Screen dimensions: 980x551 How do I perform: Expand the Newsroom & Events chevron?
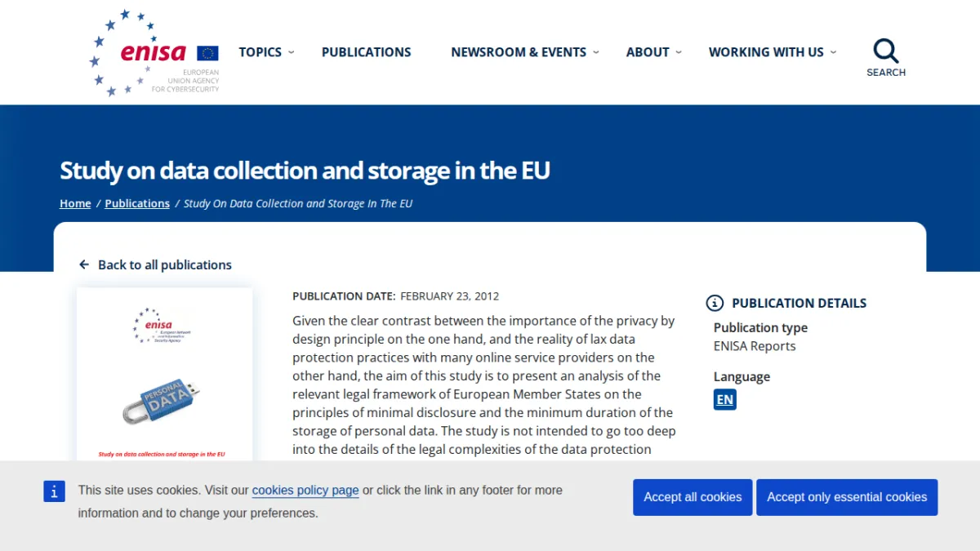tap(596, 52)
